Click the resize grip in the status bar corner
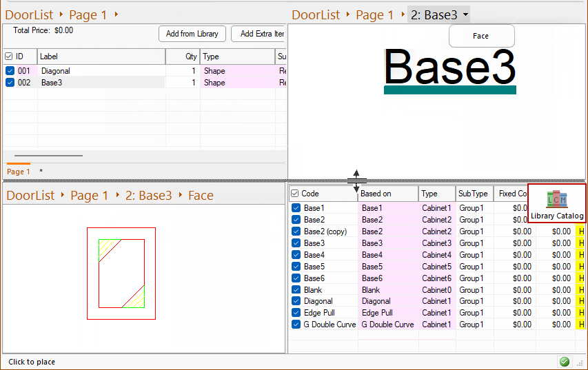 (x=580, y=362)
